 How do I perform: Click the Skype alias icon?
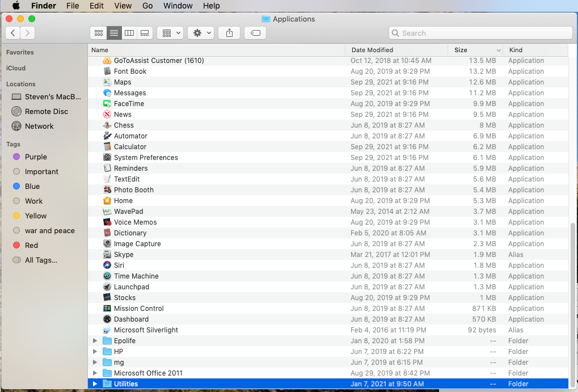(107, 255)
